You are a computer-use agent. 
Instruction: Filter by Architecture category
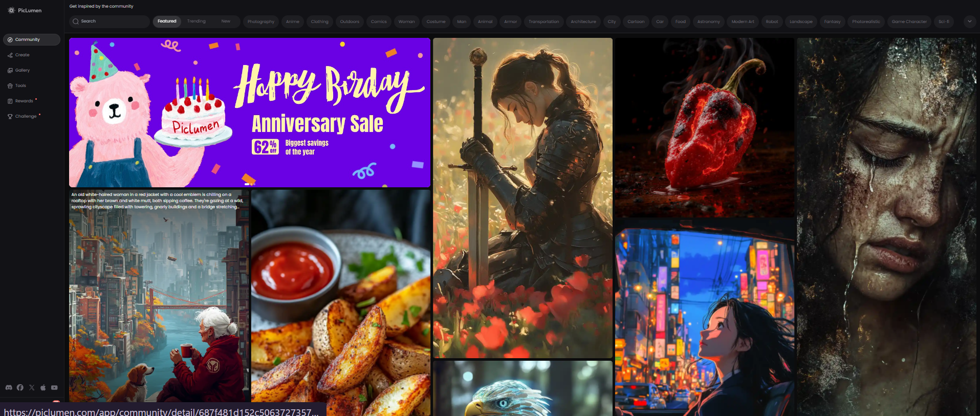[583, 21]
